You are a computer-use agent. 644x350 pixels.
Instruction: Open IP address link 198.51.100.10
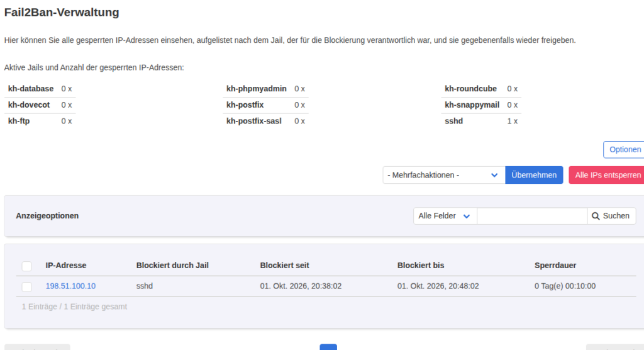coord(70,286)
